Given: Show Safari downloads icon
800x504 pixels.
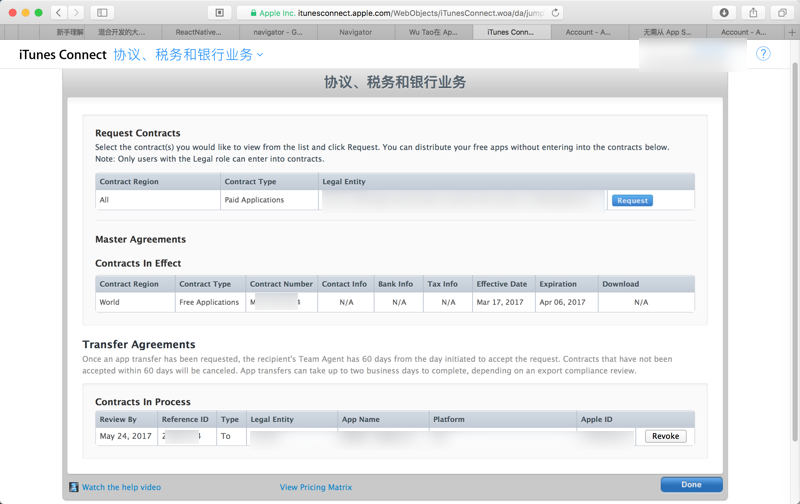Looking at the screenshot, I should 724,13.
